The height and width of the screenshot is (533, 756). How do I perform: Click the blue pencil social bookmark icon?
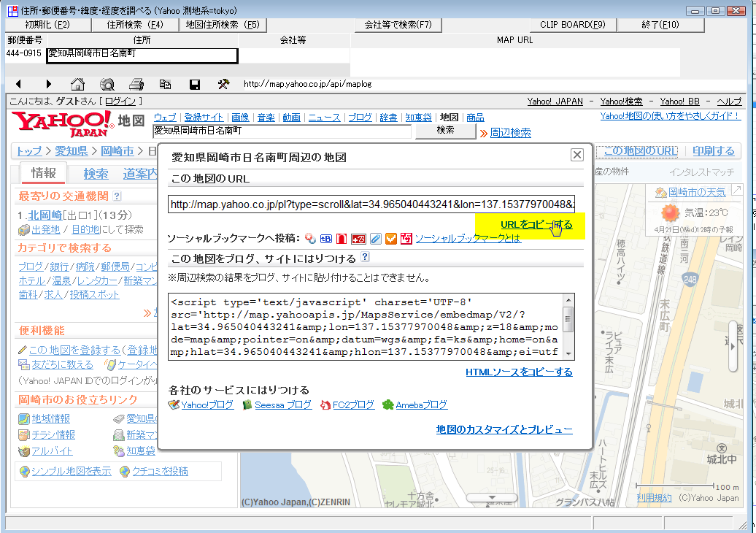point(376,238)
